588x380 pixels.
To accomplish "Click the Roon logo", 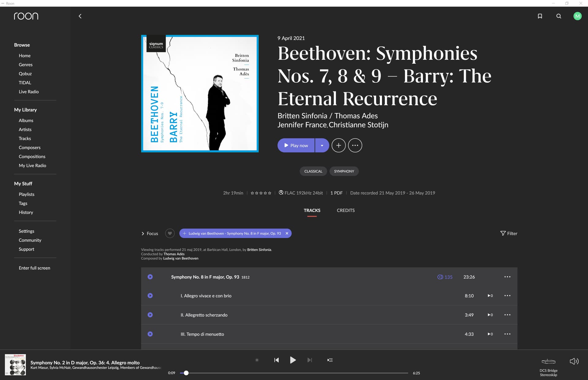I will point(26,16).
